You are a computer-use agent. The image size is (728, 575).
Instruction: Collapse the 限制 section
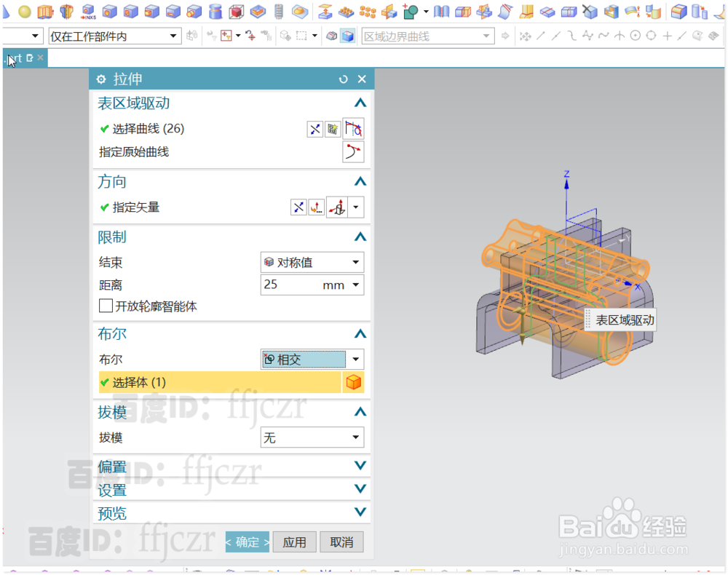(360, 237)
